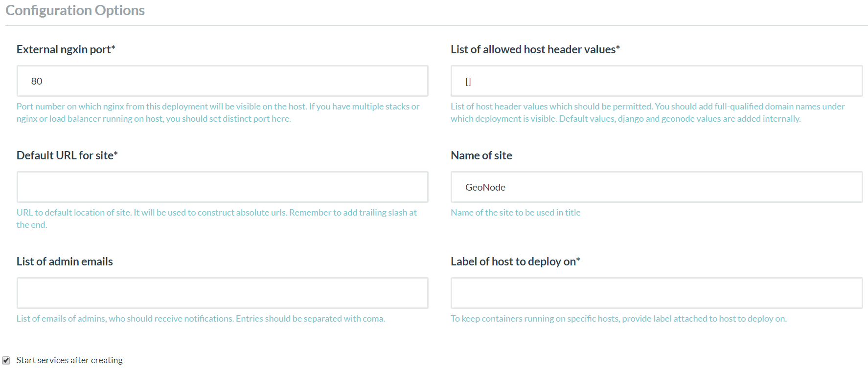868x370 pixels.
Task: Click the 'Default URL for site*' label
Action: [67, 155]
